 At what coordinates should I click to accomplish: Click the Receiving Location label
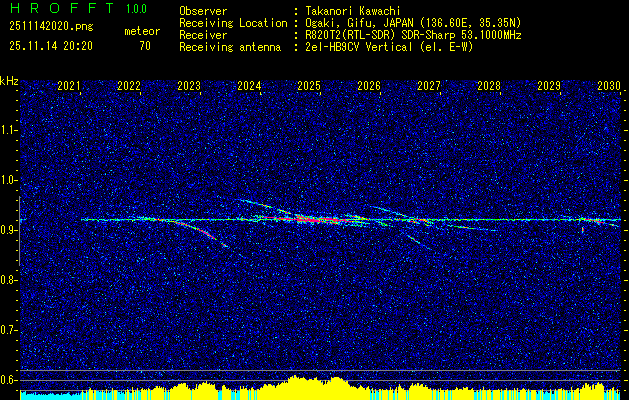(233, 23)
